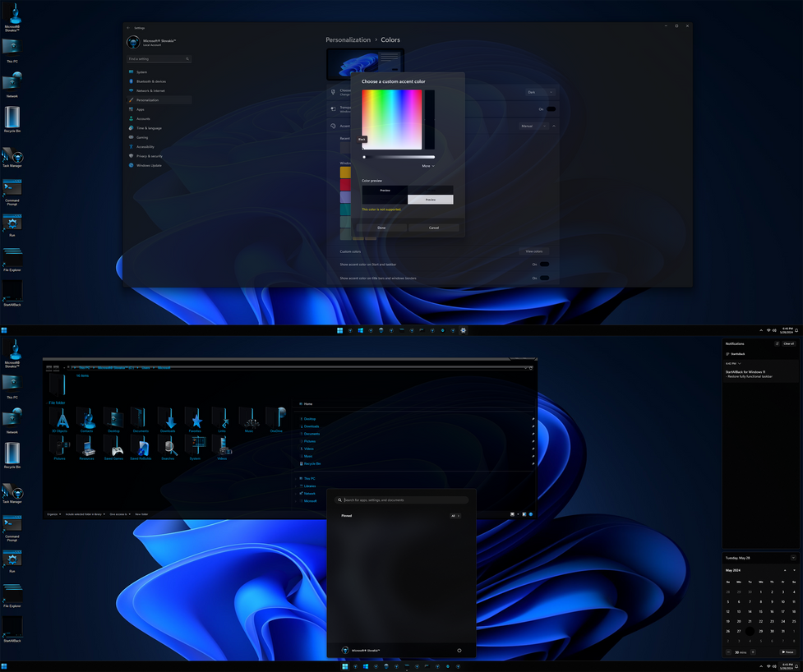803x672 pixels.
Task: Open the OneDrive folder in File Explorer
Action: [278, 419]
